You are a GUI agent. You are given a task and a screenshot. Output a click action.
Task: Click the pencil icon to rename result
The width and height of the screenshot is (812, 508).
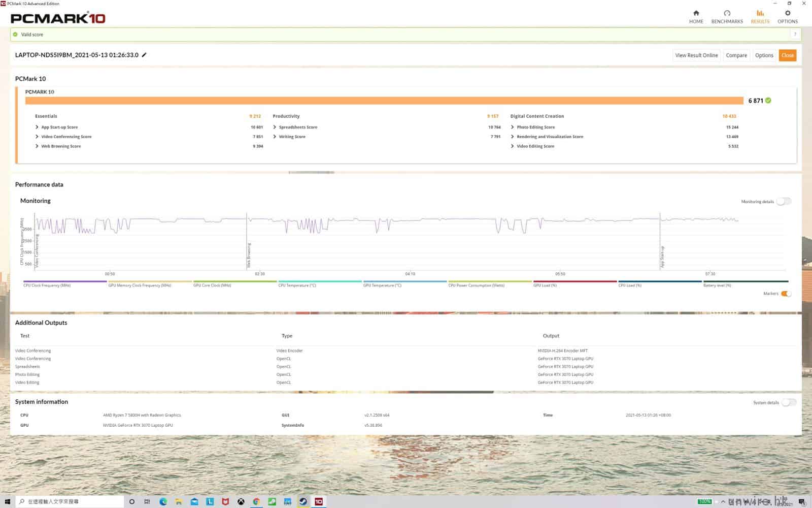(x=144, y=55)
